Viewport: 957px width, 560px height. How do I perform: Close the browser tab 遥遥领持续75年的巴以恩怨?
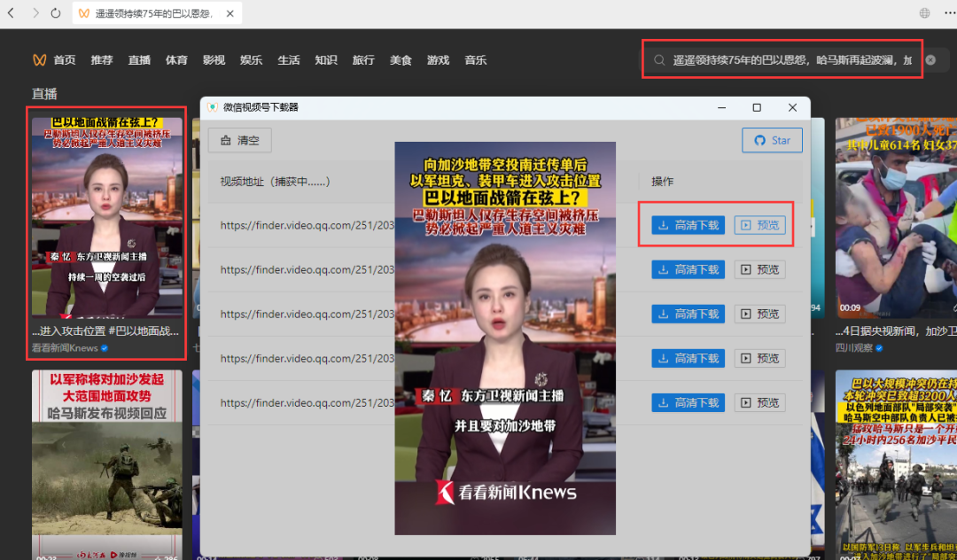(230, 13)
